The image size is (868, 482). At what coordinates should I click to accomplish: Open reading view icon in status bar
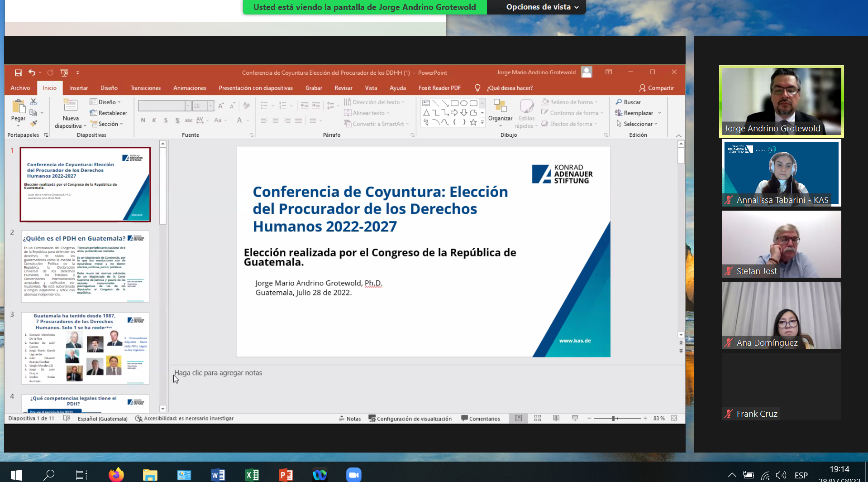(x=556, y=419)
